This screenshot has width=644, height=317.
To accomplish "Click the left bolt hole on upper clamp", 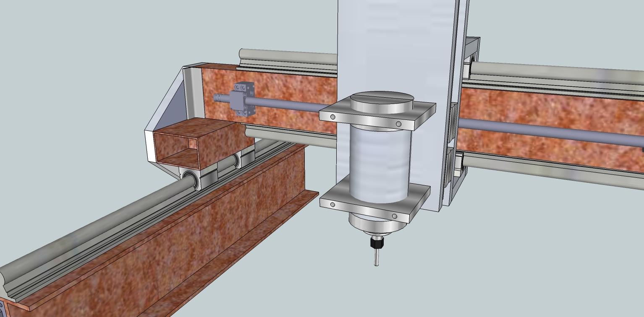I will tap(333, 117).
